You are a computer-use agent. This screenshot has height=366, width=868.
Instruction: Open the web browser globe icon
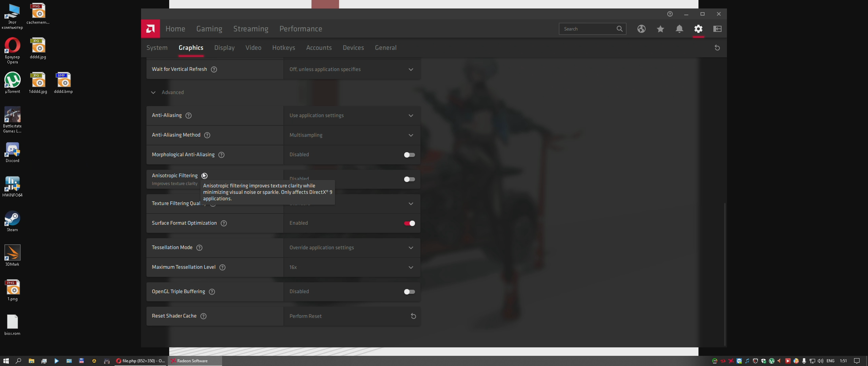(x=641, y=29)
